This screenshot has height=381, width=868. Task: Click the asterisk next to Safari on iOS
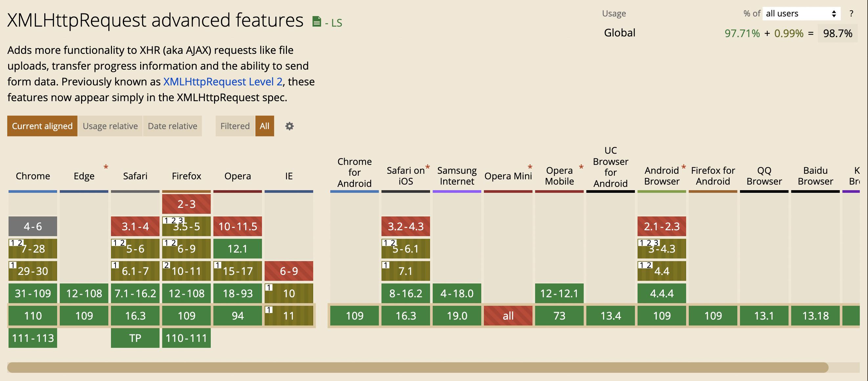point(427,167)
